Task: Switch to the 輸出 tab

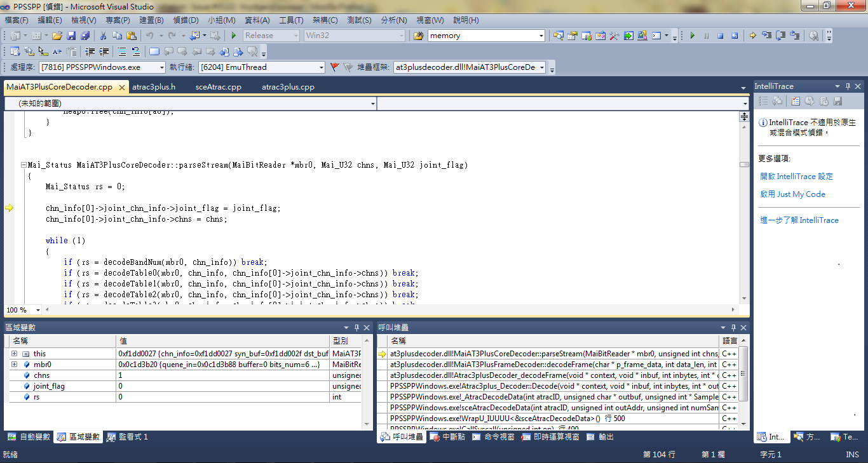Action: click(x=600, y=437)
